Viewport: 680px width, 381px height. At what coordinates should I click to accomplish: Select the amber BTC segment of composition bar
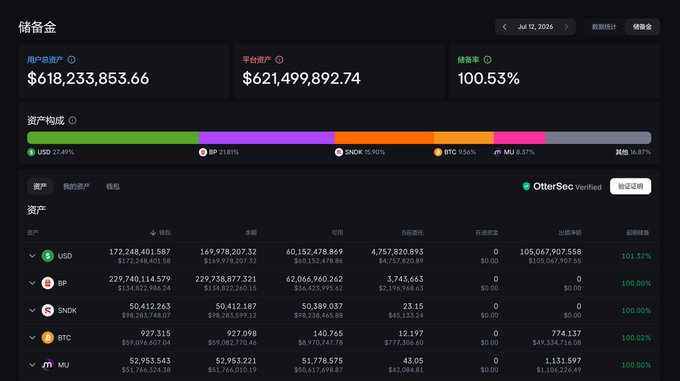[x=464, y=138]
